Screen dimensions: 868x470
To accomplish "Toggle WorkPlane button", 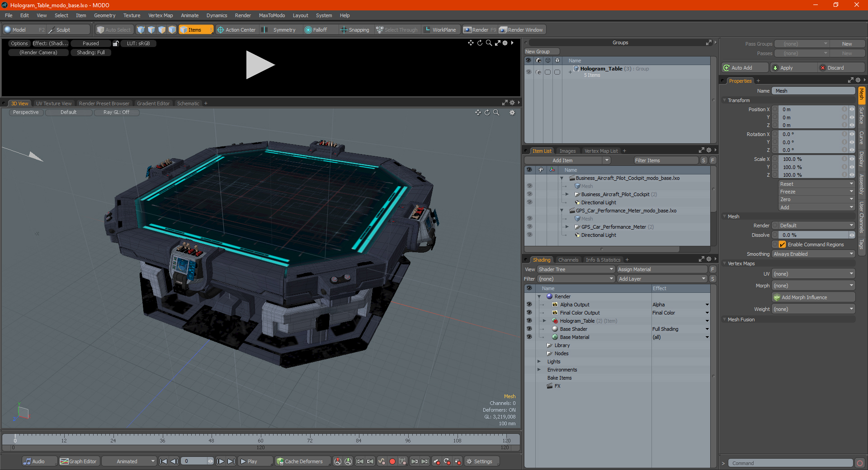I will [440, 30].
